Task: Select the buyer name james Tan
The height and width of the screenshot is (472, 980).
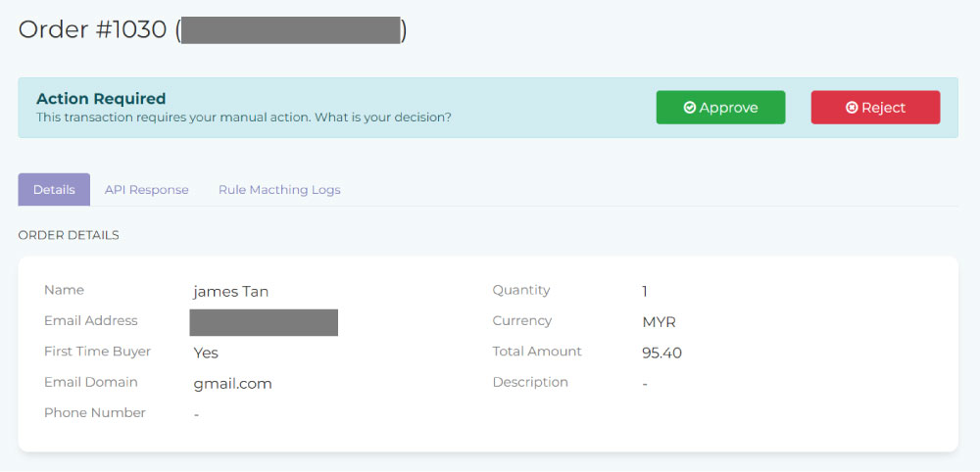Action: 231,291
